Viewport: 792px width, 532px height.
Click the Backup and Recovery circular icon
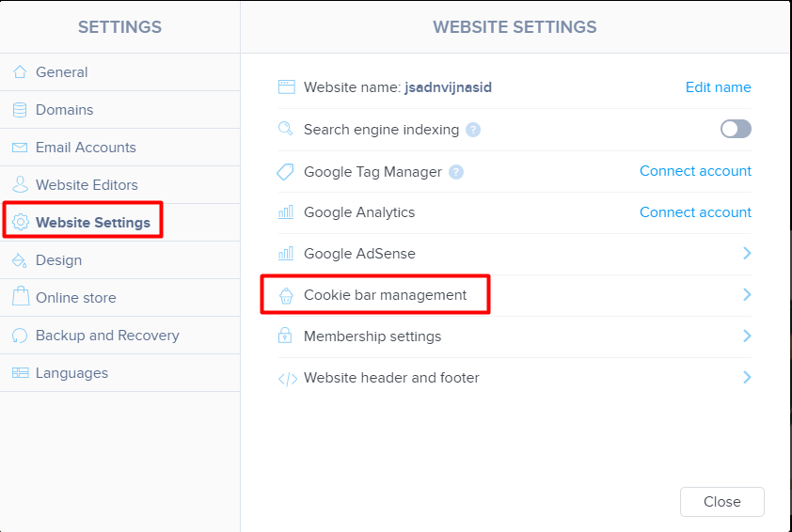click(x=20, y=336)
